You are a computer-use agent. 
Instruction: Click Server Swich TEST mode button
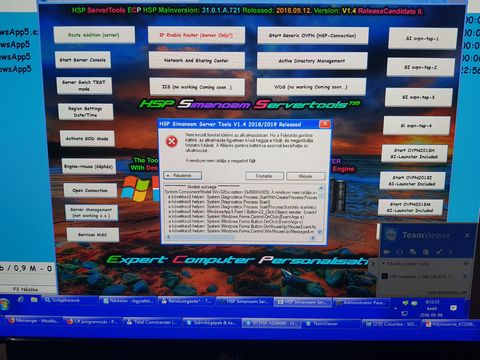point(84,86)
